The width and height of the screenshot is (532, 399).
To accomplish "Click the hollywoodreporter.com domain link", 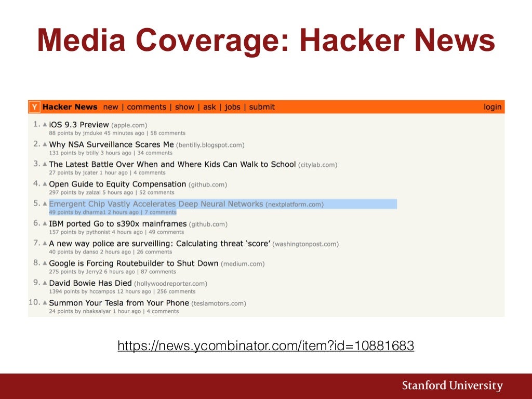I will (170, 284).
